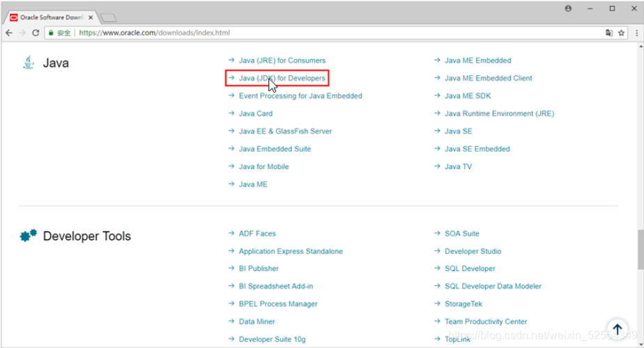The image size is (644, 348).
Task: Open Java (JRE) for Consumers link
Action: click(282, 61)
